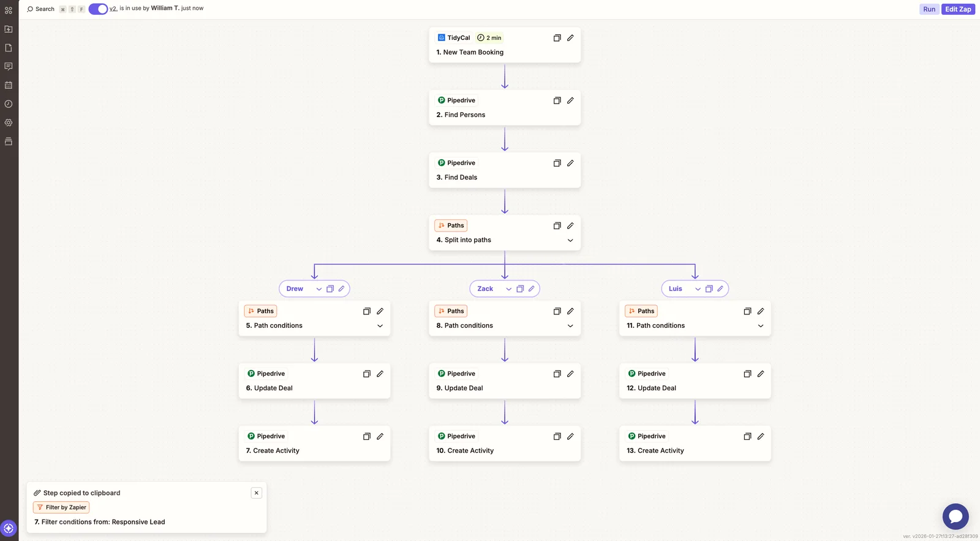
Task: Open the history clock icon in sidebar
Action: click(x=9, y=104)
